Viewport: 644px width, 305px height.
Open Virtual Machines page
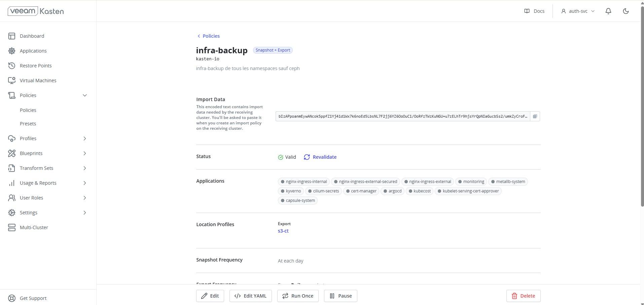click(38, 81)
